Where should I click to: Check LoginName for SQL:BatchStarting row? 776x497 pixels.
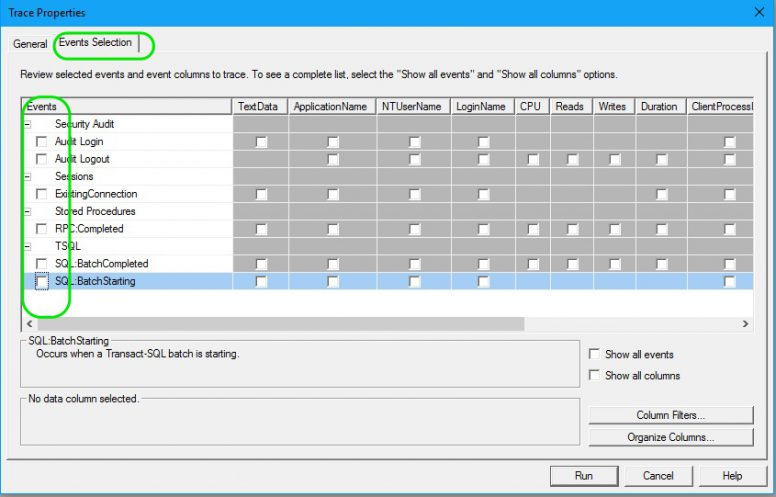click(483, 282)
